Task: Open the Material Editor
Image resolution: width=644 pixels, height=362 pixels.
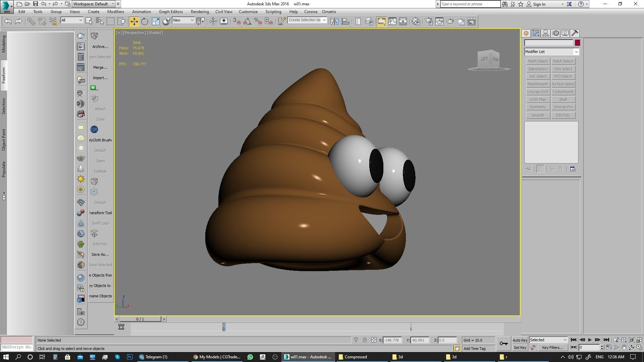Action: click(x=416, y=21)
